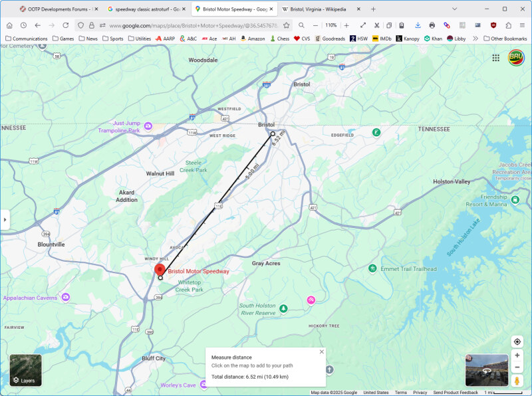The image size is (532, 396).
Task: Zoom in on the map
Action: coord(517,355)
